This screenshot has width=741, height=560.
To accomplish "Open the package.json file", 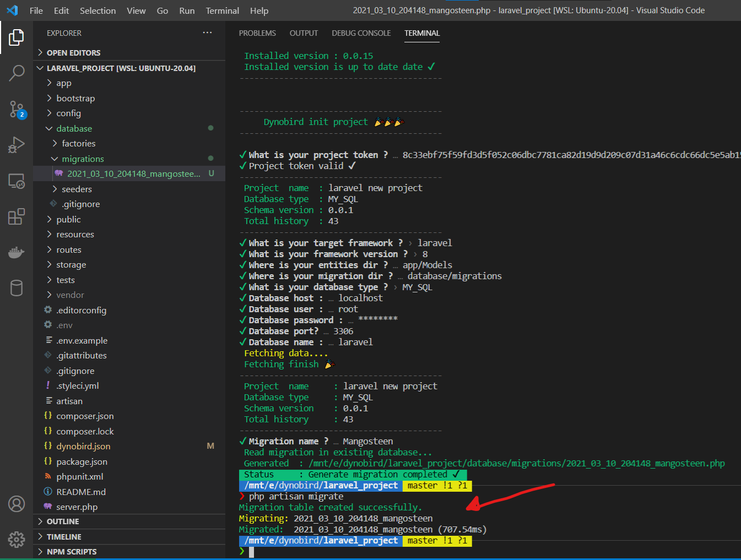I will [x=129, y=462].
